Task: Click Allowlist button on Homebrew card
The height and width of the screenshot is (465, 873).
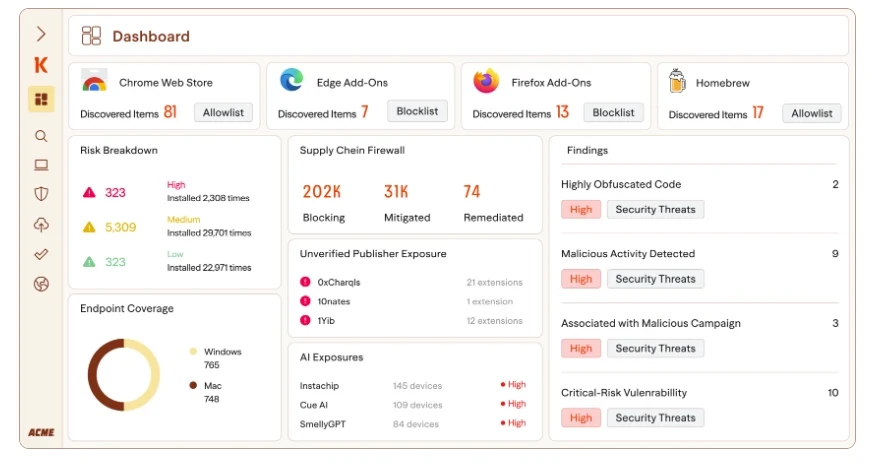Action: click(x=811, y=113)
